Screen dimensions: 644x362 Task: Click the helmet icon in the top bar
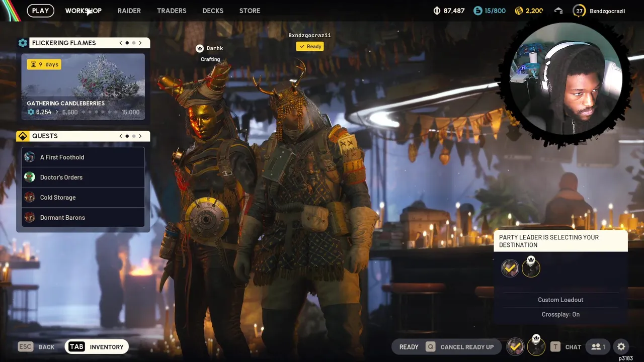point(558,11)
